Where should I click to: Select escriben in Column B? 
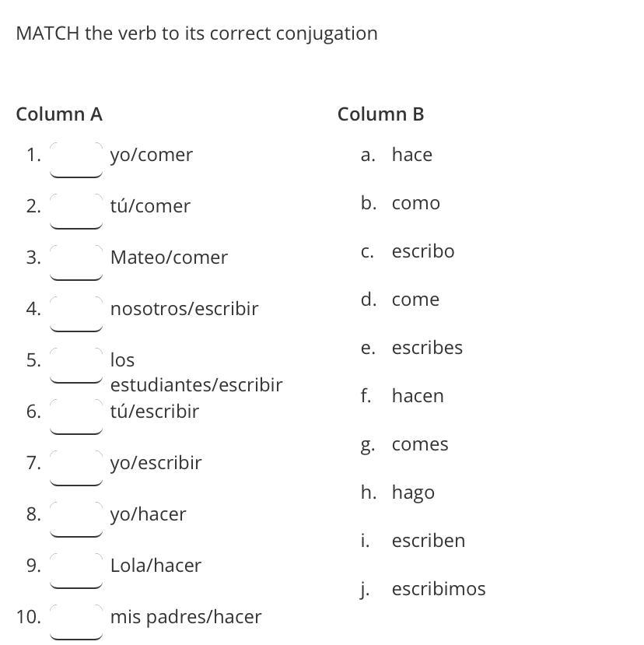(429, 540)
